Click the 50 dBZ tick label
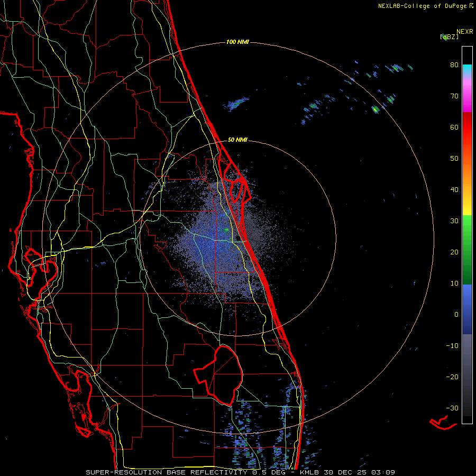This screenshot has height=476, width=476. (x=454, y=159)
